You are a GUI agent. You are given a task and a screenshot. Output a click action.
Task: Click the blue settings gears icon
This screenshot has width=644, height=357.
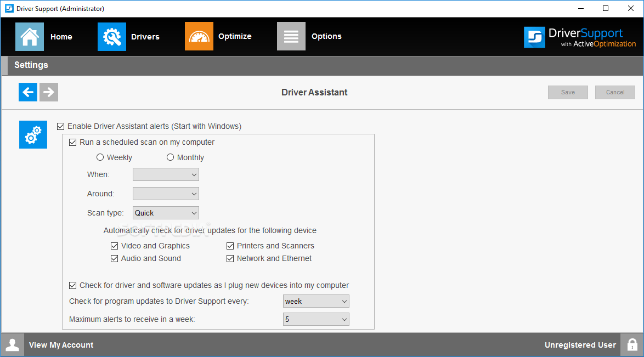click(33, 135)
